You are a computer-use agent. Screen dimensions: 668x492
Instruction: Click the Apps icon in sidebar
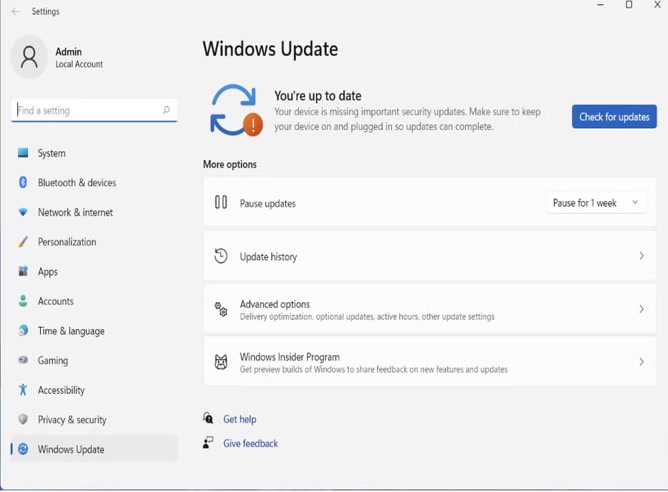(23, 271)
